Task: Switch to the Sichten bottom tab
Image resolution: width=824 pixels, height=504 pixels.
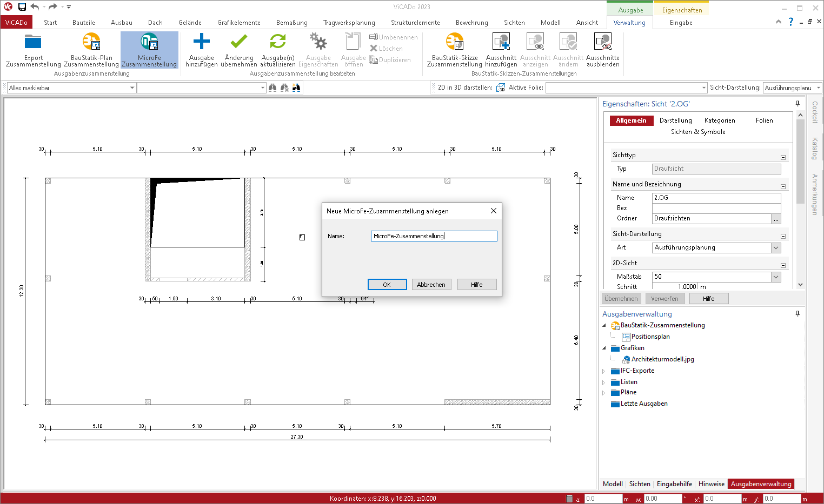Action: point(640,484)
